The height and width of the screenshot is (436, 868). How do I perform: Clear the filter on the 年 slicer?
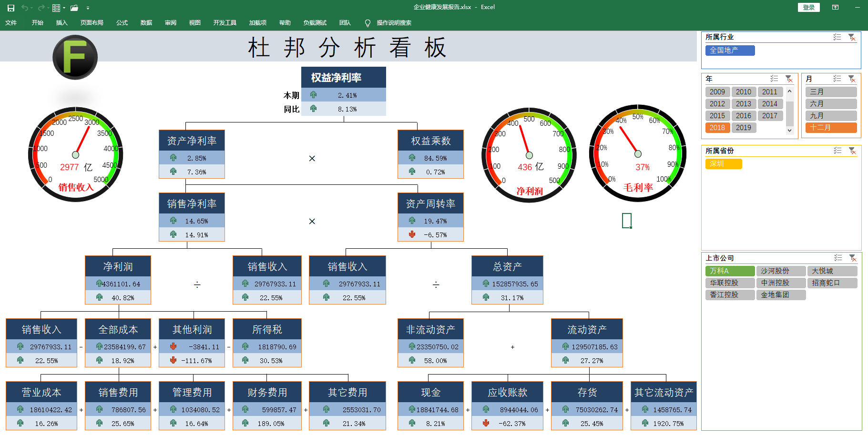[789, 79]
